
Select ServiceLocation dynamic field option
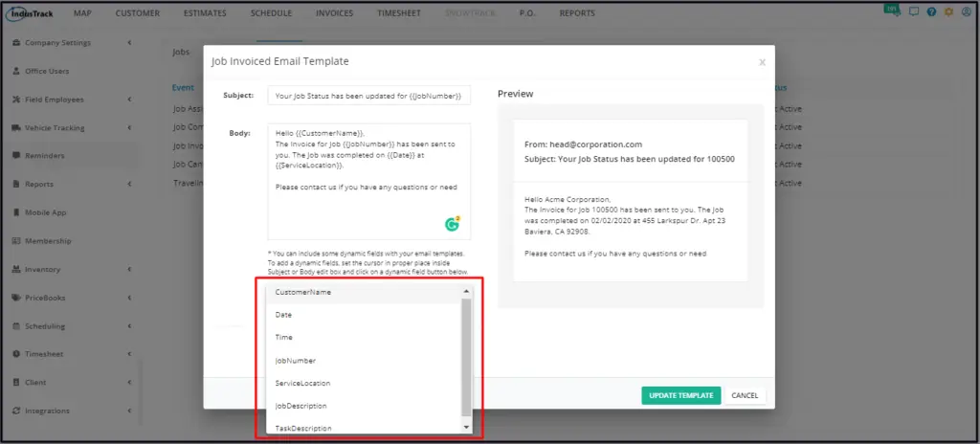(x=364, y=383)
